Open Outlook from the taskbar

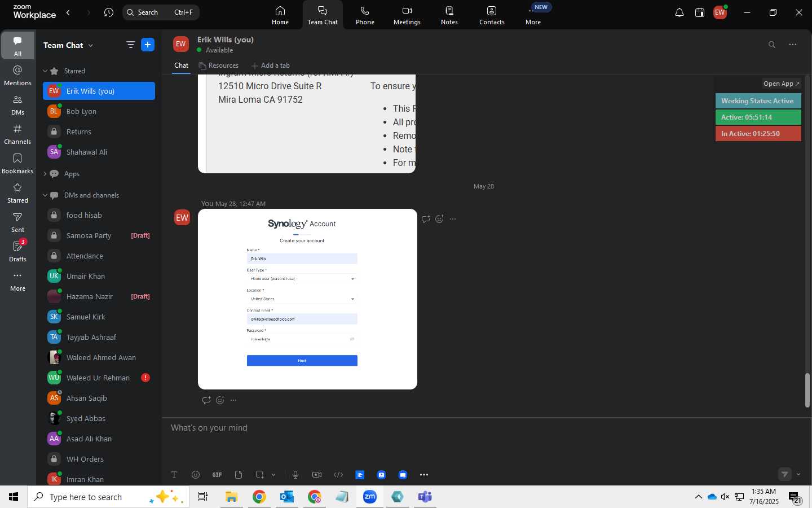287,497
